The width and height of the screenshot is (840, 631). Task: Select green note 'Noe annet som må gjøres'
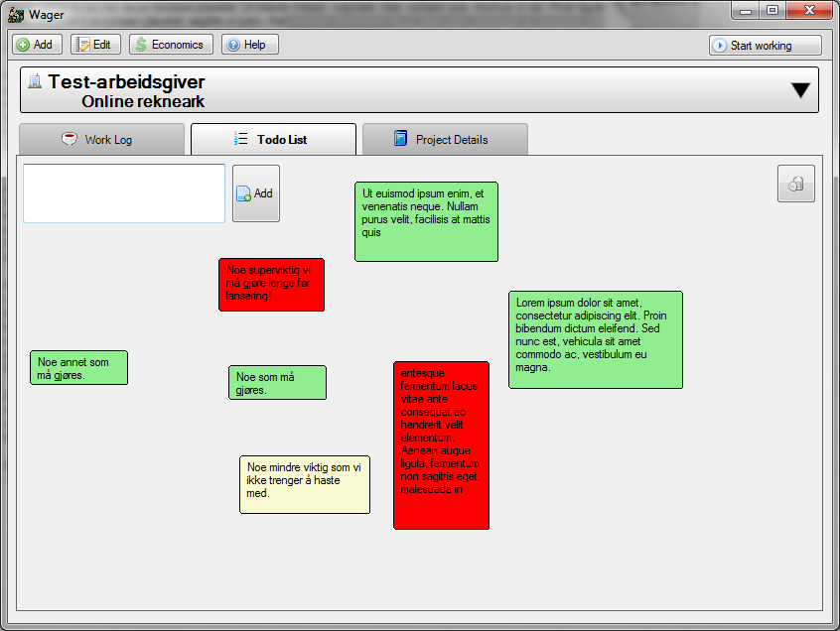click(78, 368)
